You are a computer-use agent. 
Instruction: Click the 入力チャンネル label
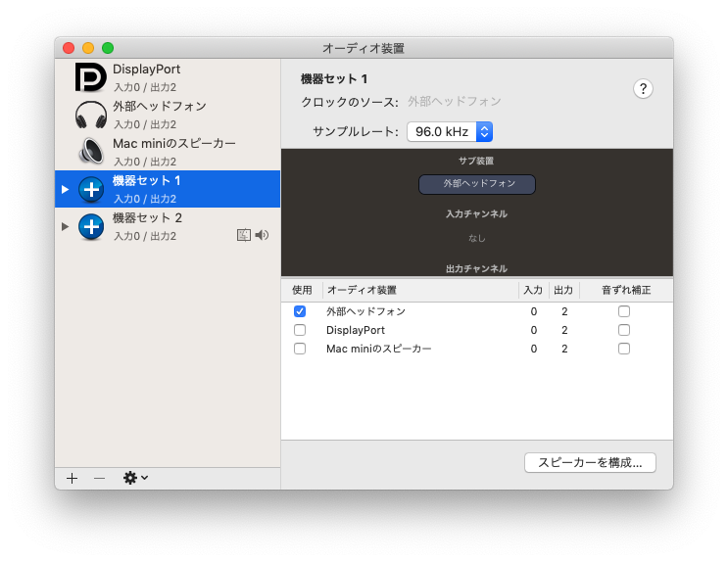(x=477, y=214)
